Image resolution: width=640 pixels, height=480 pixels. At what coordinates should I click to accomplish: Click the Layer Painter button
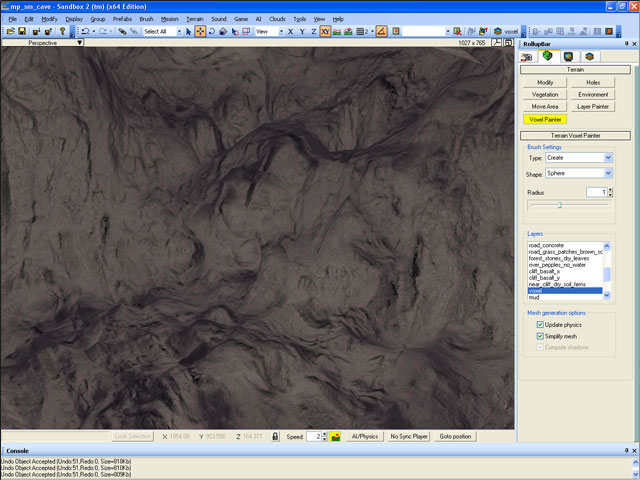(x=593, y=105)
